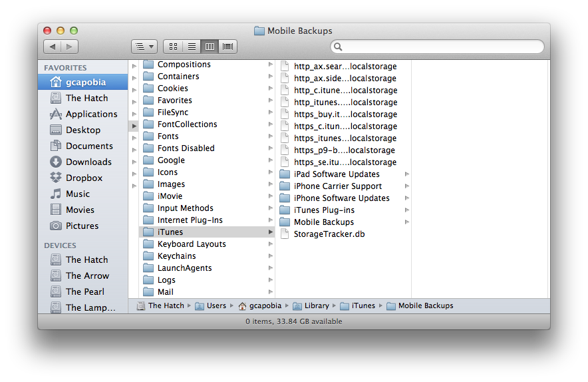Expand arrow next to Fonts folder
Image resolution: width=588 pixels, height=382 pixels.
point(270,136)
